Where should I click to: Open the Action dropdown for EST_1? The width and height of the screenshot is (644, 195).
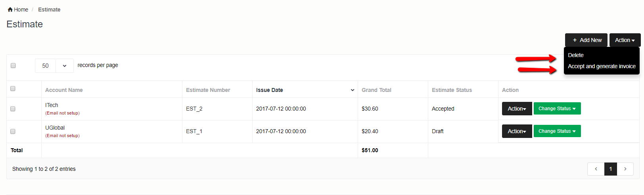point(517,131)
